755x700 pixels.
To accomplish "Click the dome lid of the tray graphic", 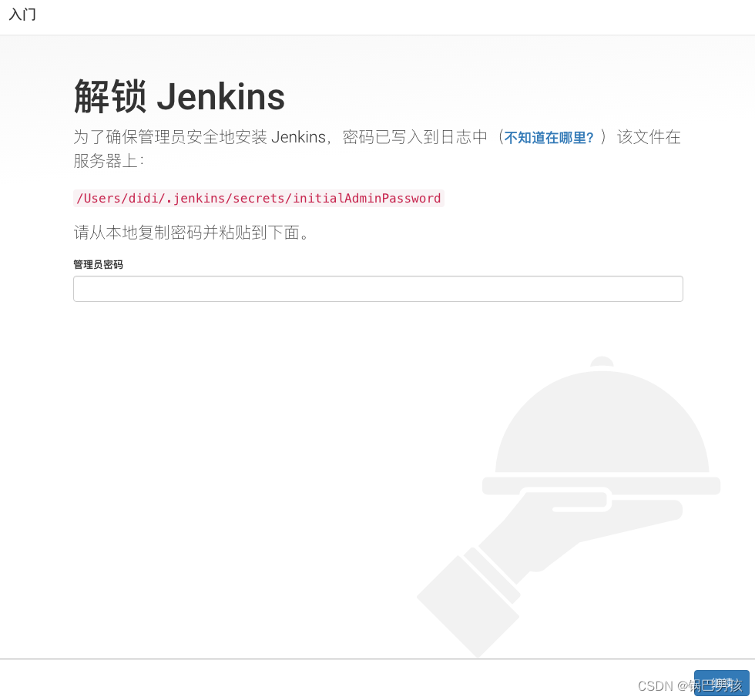I will tap(602, 427).
